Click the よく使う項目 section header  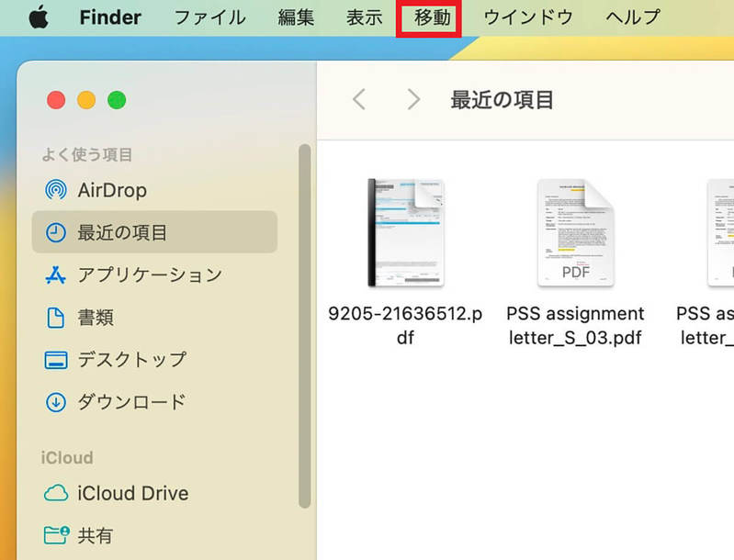pyautogui.click(x=86, y=154)
